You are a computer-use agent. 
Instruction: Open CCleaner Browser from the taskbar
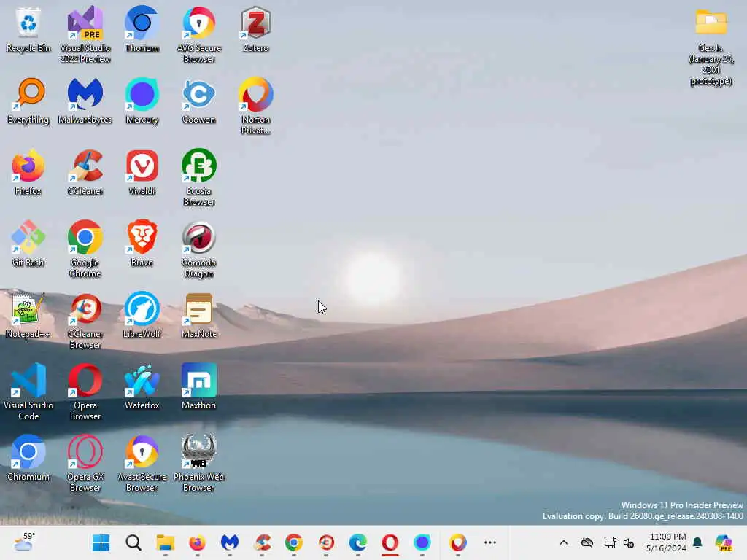(x=326, y=542)
